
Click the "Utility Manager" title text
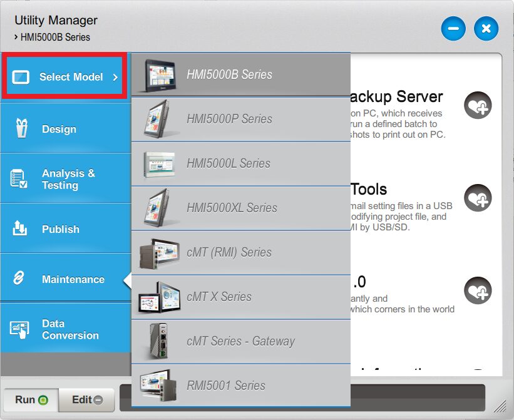(x=56, y=20)
